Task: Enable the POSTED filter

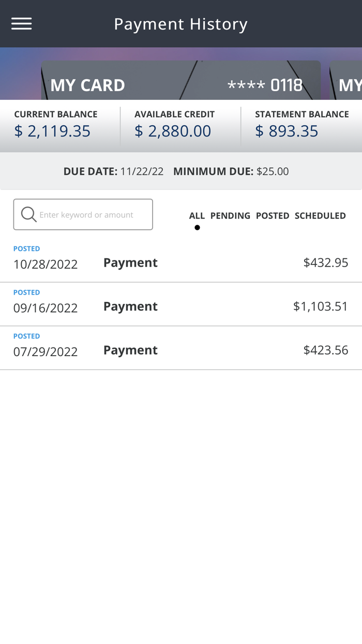Action: 273,215
